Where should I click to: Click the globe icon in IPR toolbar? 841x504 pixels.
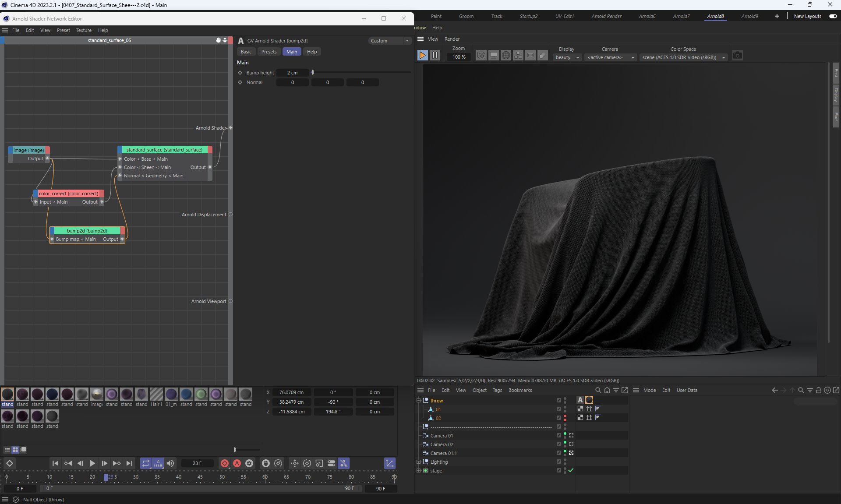[x=505, y=56]
